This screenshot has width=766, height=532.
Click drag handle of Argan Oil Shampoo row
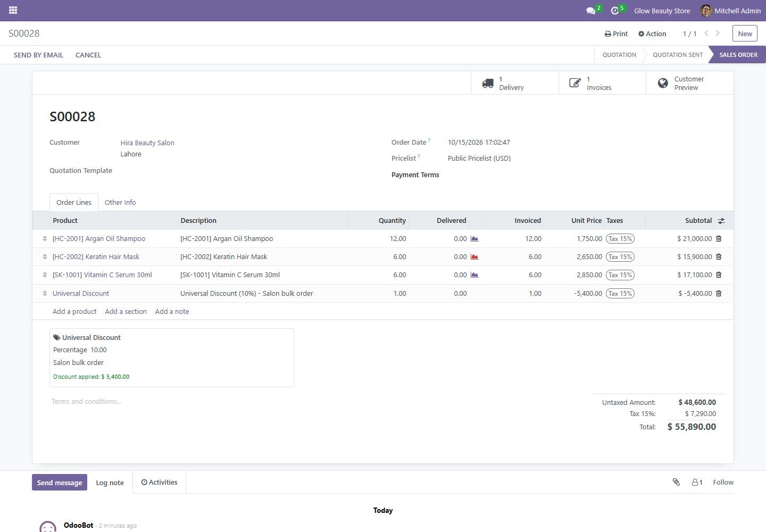(x=45, y=239)
